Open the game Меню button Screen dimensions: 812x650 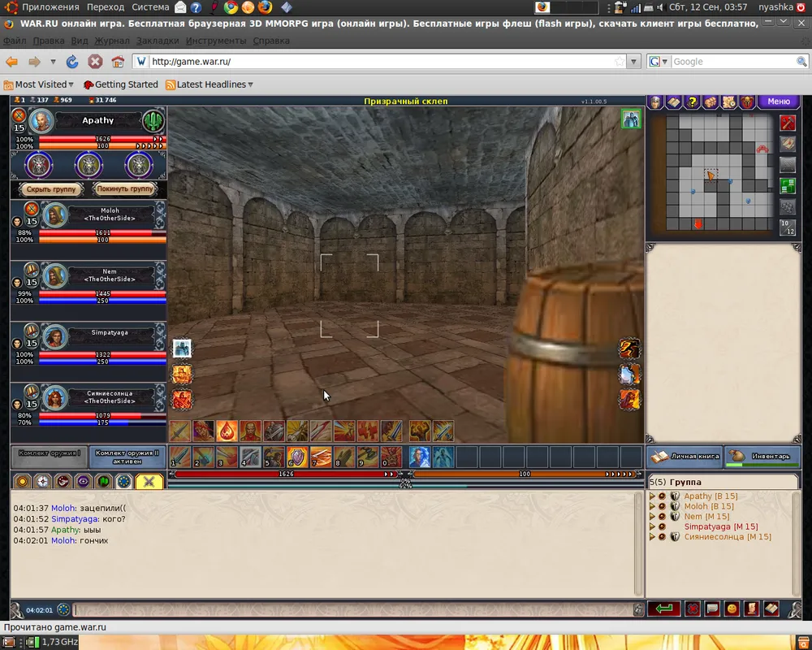[x=778, y=102]
